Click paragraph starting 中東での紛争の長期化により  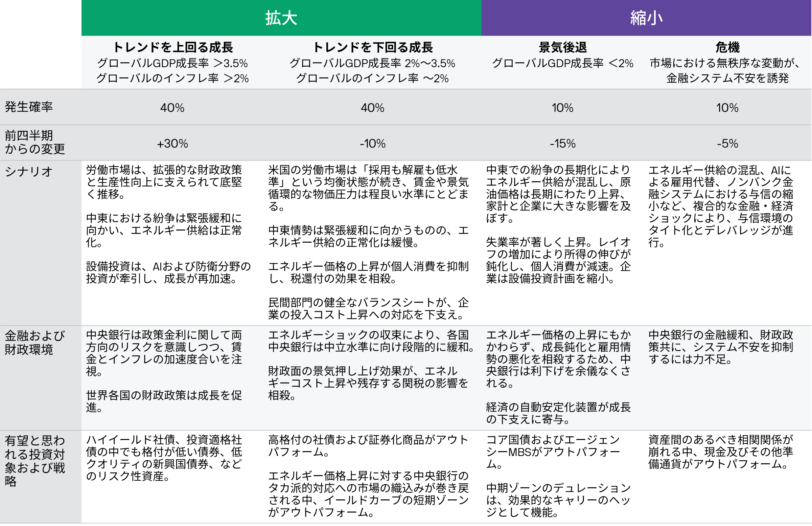coord(559,194)
